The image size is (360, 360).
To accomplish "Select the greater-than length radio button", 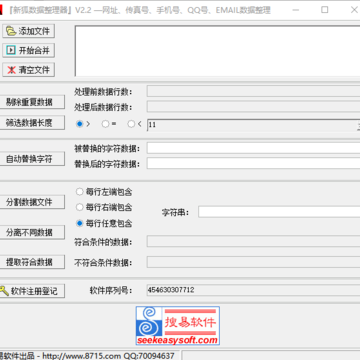I will point(79,124).
